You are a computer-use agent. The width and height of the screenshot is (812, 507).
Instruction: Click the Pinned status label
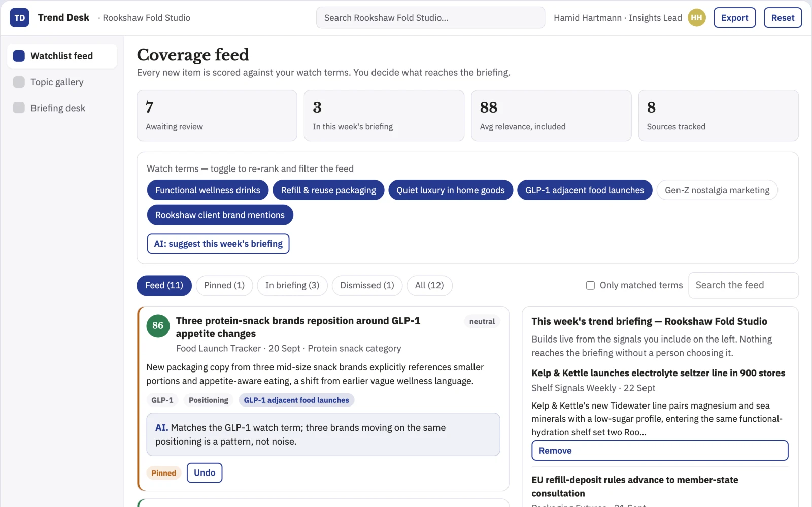[163, 473]
